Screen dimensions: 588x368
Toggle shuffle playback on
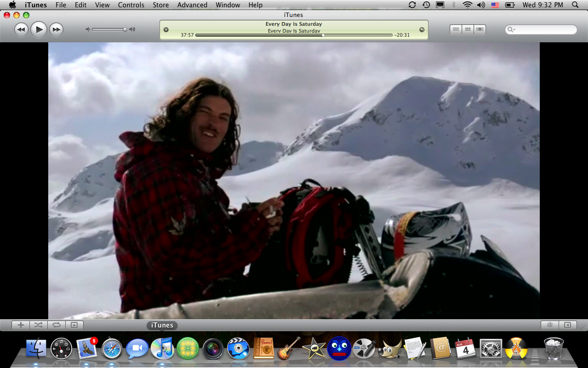[39, 325]
